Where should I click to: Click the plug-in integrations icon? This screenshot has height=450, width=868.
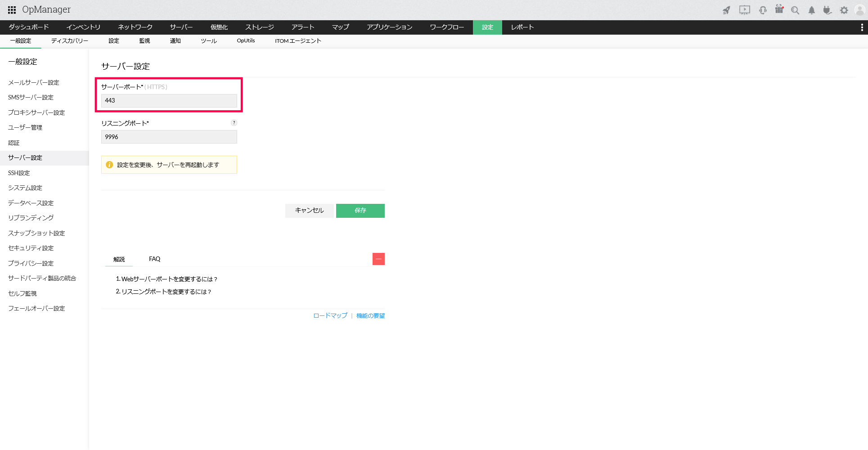(x=828, y=10)
